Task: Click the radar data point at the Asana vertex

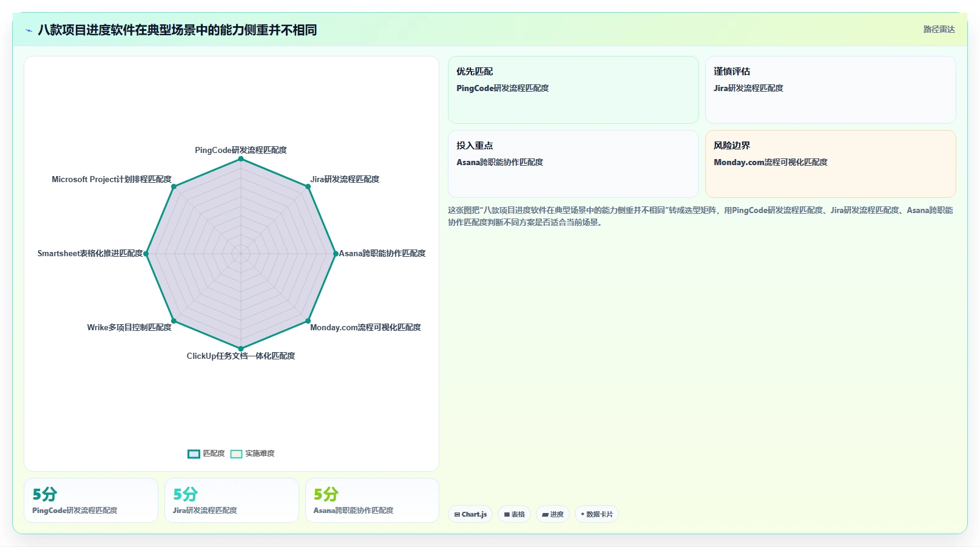Action: click(336, 254)
